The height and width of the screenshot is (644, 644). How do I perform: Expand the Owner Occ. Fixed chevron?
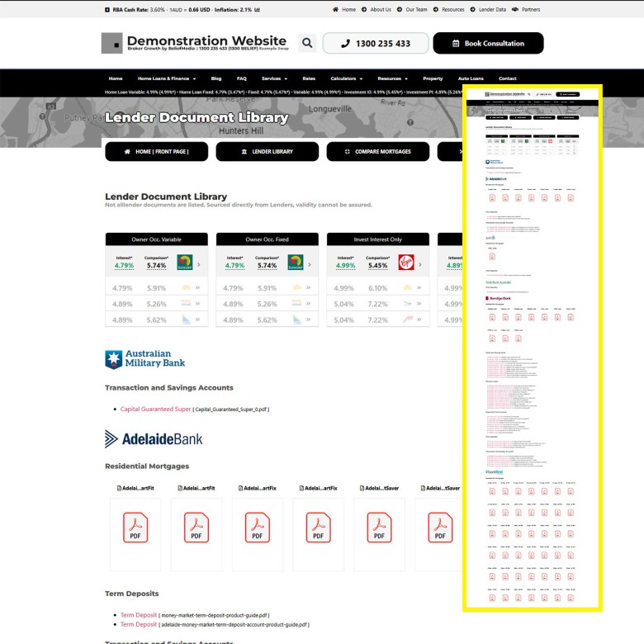click(310, 264)
